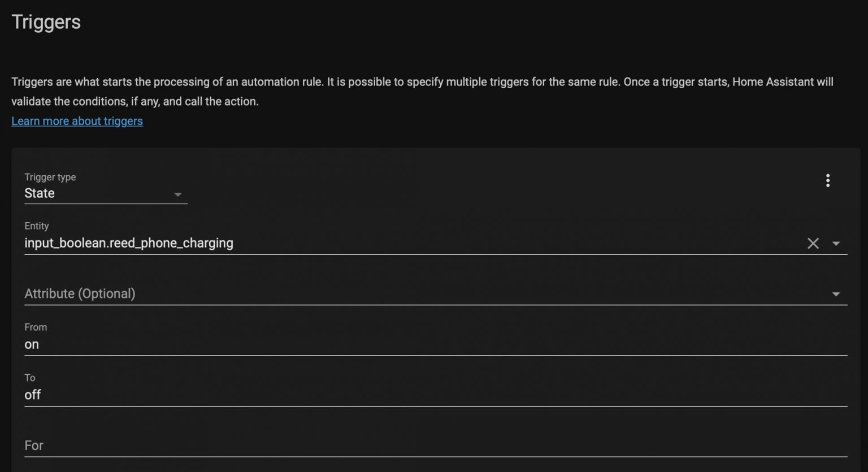Select the State trigger type value
The image size is (868, 472).
point(40,193)
